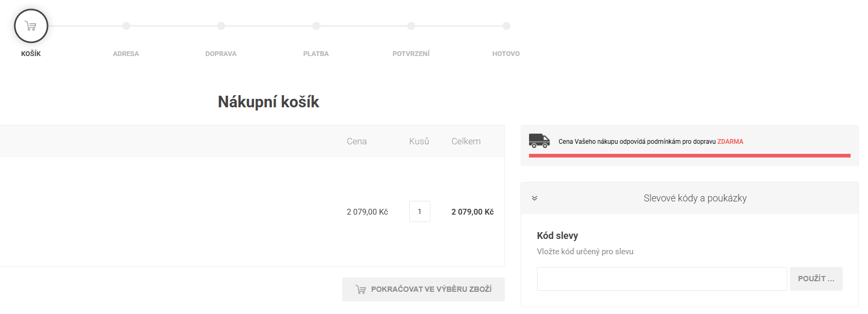Click the cart icon on the Pokračovat button
The height and width of the screenshot is (314, 868).
click(361, 289)
